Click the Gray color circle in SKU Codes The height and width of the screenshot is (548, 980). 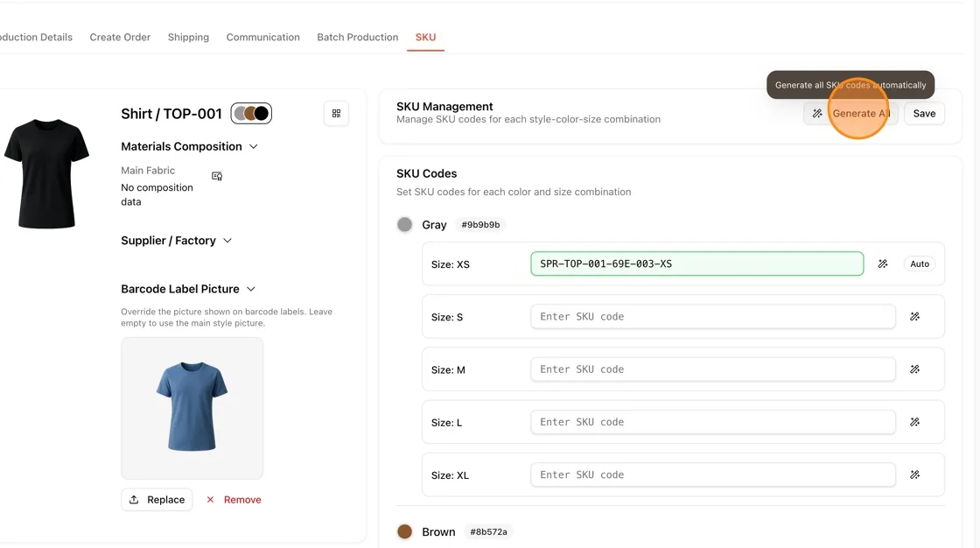tap(404, 225)
